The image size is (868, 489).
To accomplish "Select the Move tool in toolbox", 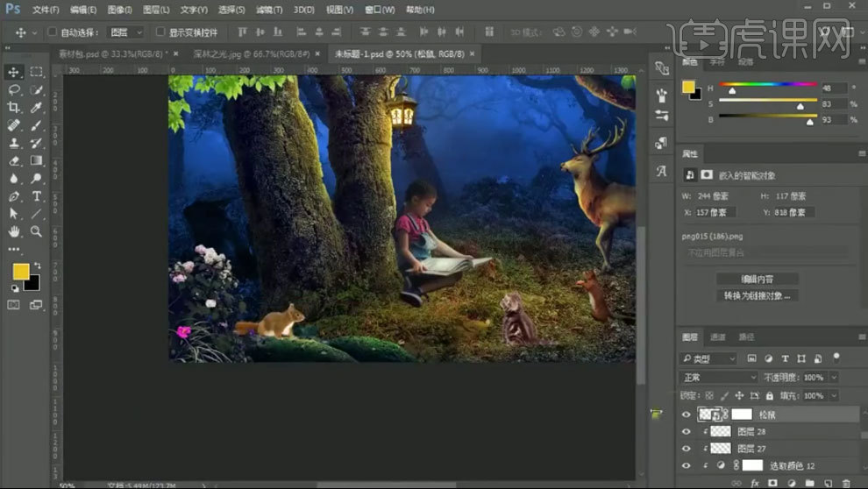I will pyautogui.click(x=13, y=72).
